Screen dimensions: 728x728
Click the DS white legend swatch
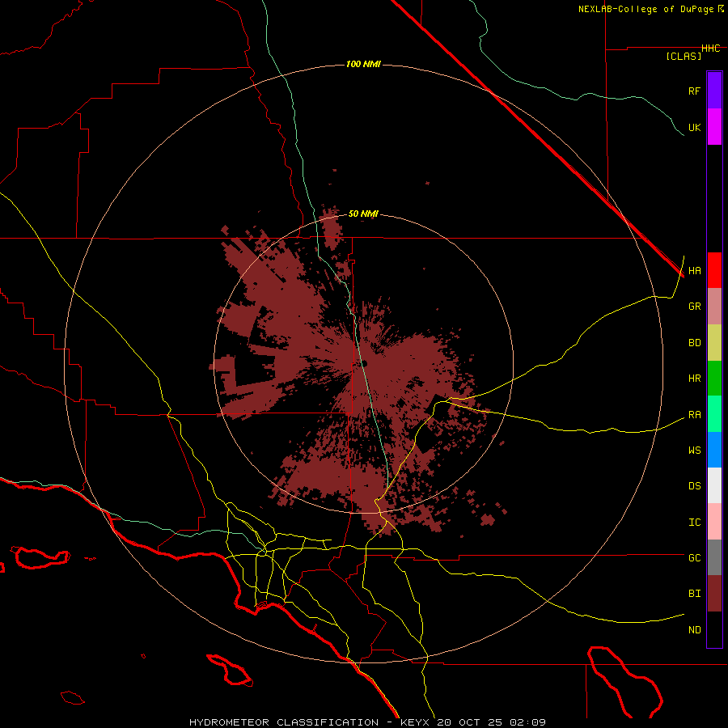tap(714, 485)
